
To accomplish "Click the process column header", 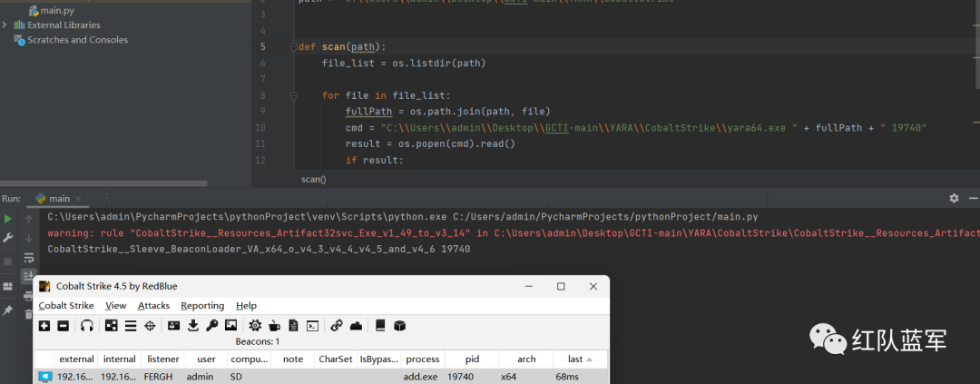I will click(x=423, y=359).
